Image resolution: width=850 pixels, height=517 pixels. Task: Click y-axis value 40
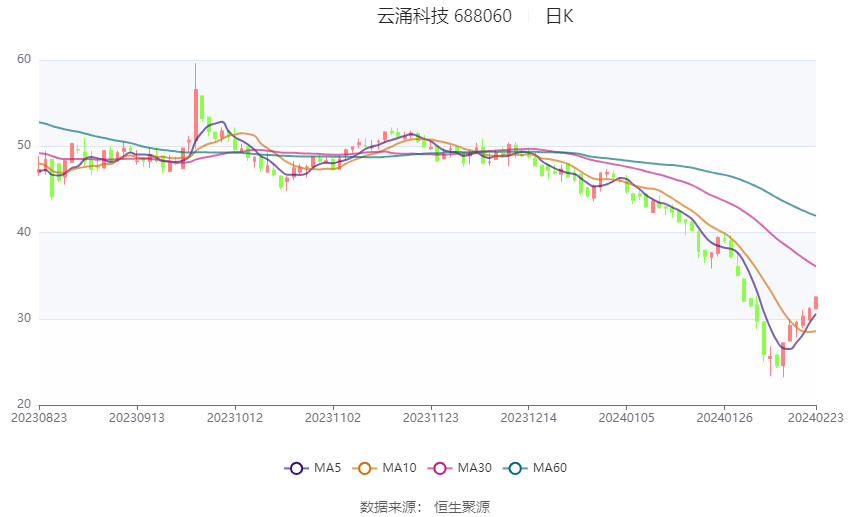pos(24,232)
